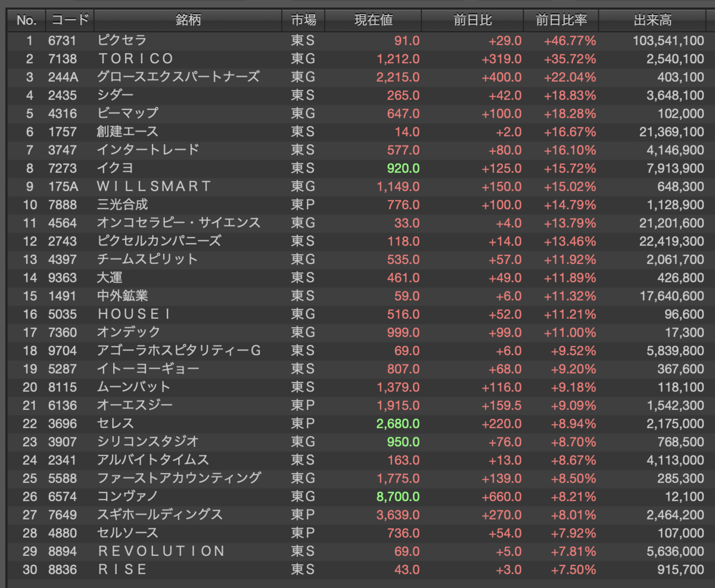The image size is (715, 588).
Task: Select the WILLSMART row
Action: (x=356, y=186)
